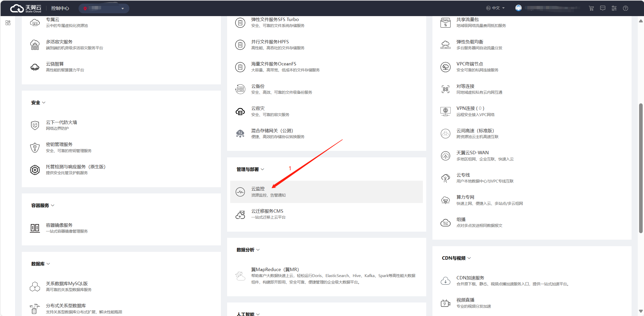644x316 pixels.
Task: Click the 专属云 cloud icon
Action: (x=35, y=23)
